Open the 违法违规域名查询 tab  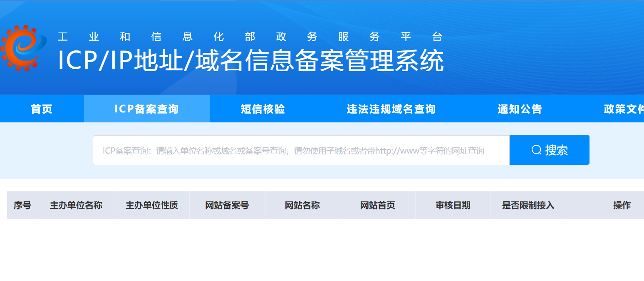(x=391, y=109)
